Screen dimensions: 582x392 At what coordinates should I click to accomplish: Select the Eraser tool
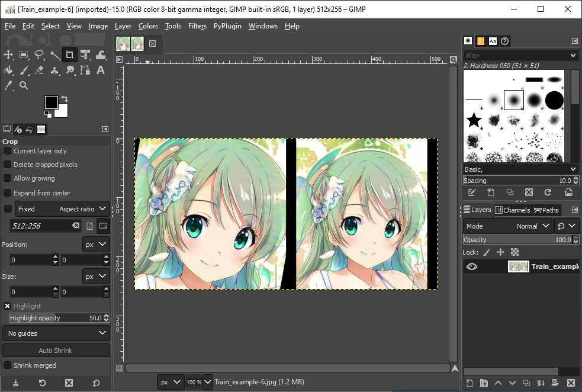39,70
